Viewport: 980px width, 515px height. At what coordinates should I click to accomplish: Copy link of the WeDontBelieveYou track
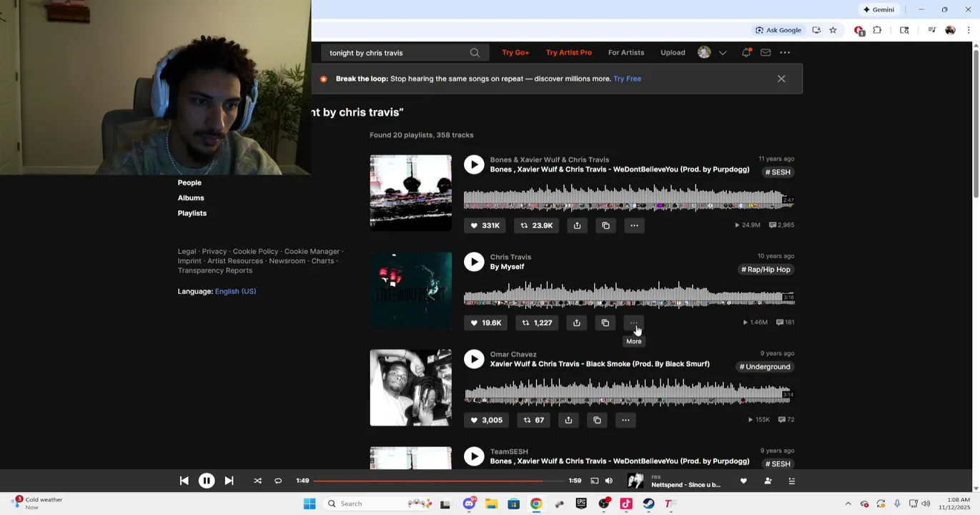click(605, 225)
